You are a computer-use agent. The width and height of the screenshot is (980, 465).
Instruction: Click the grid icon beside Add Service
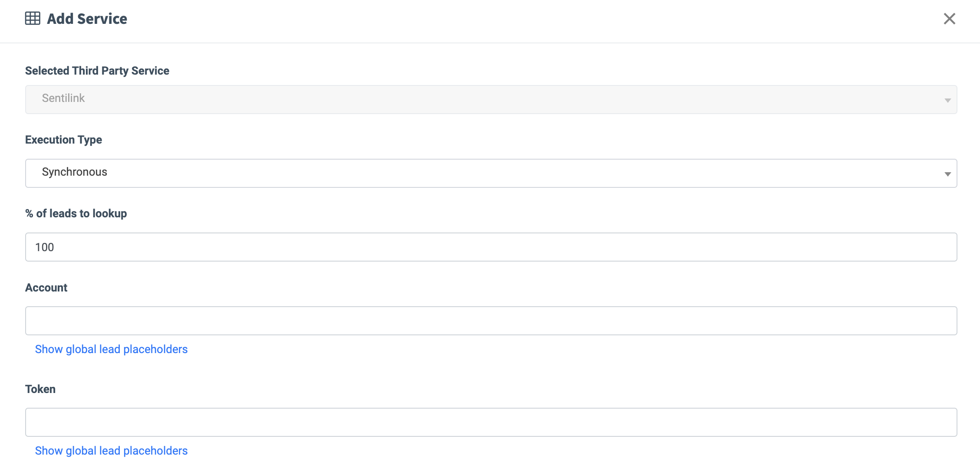(33, 19)
